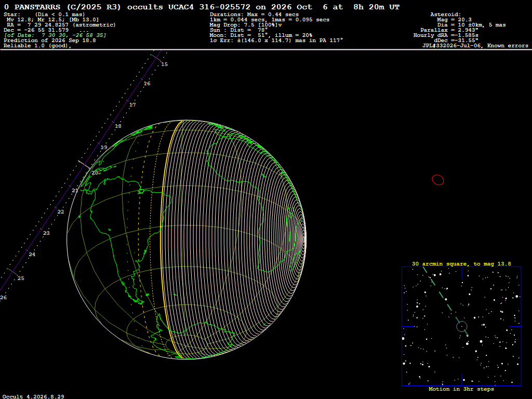The image size is (532, 399).
Task: Click the 'Hourly dRA' value line
Action: 446,35
